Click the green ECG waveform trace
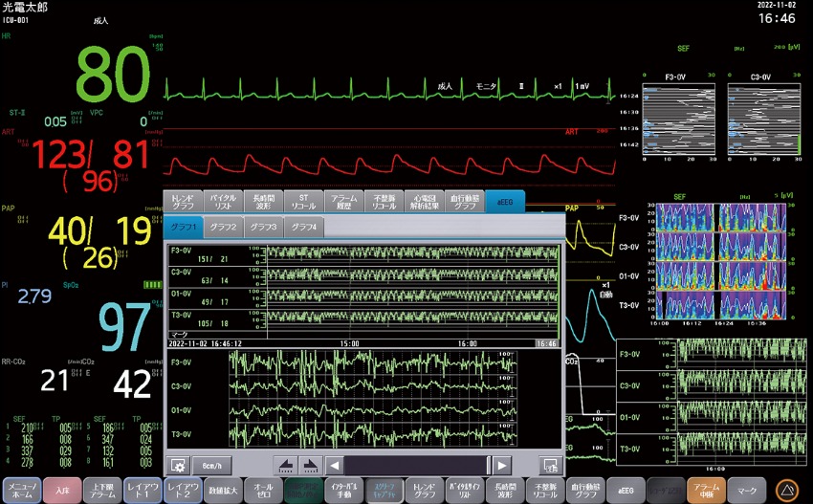This screenshot has height=504, width=813. (389, 90)
